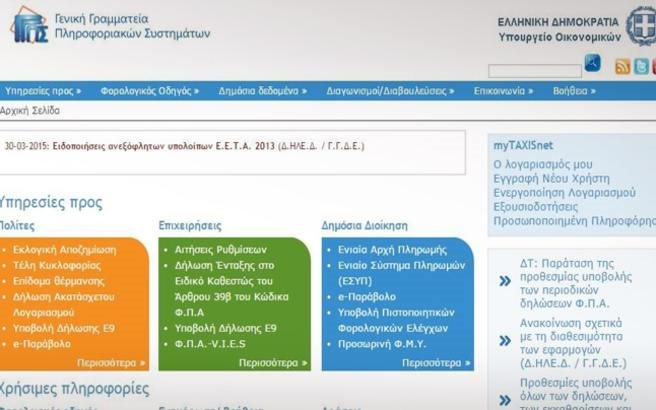Click into the search text field
656x410 pixels.
534,70
